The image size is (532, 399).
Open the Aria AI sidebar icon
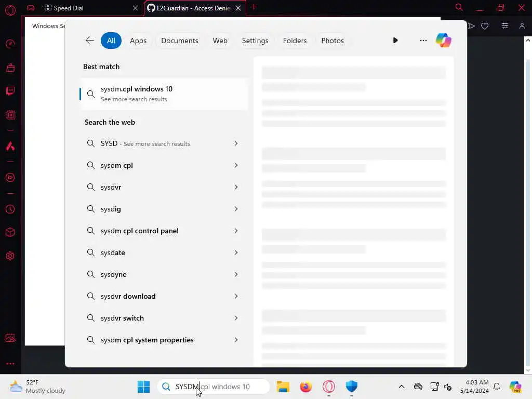(x=10, y=146)
